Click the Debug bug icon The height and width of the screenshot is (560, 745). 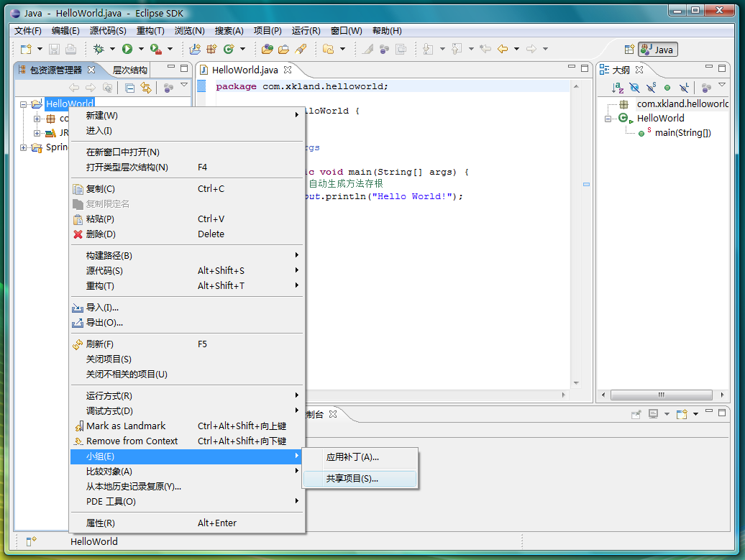click(x=99, y=49)
